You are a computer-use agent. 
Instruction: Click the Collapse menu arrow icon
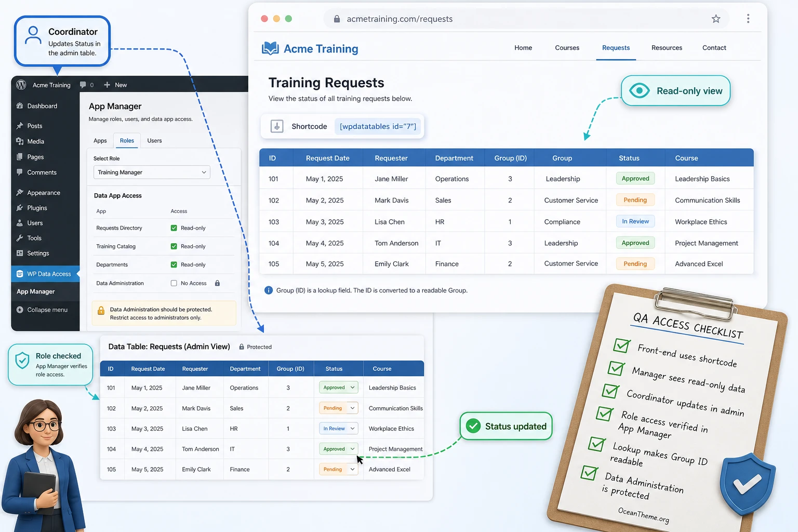tap(20, 310)
